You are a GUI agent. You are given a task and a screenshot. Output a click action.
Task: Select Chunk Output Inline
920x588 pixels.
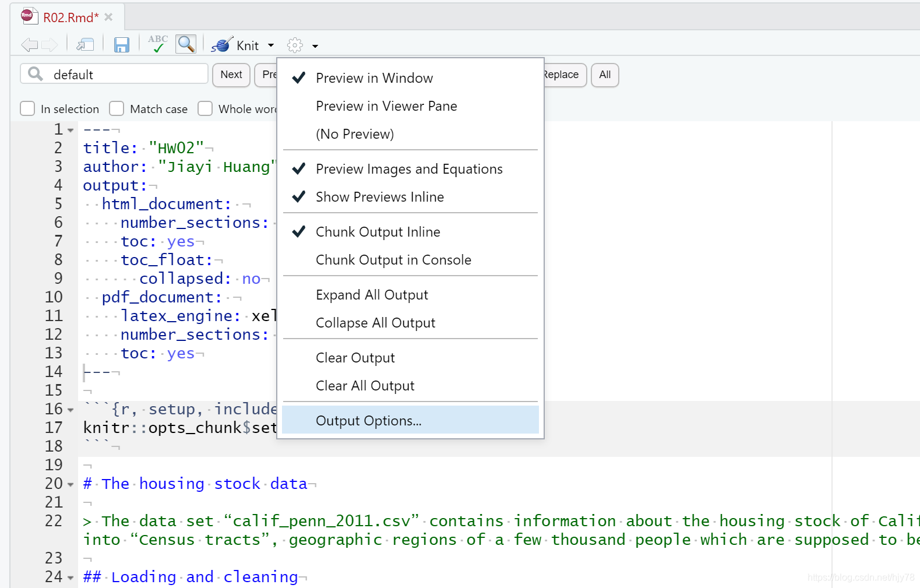pos(410,232)
